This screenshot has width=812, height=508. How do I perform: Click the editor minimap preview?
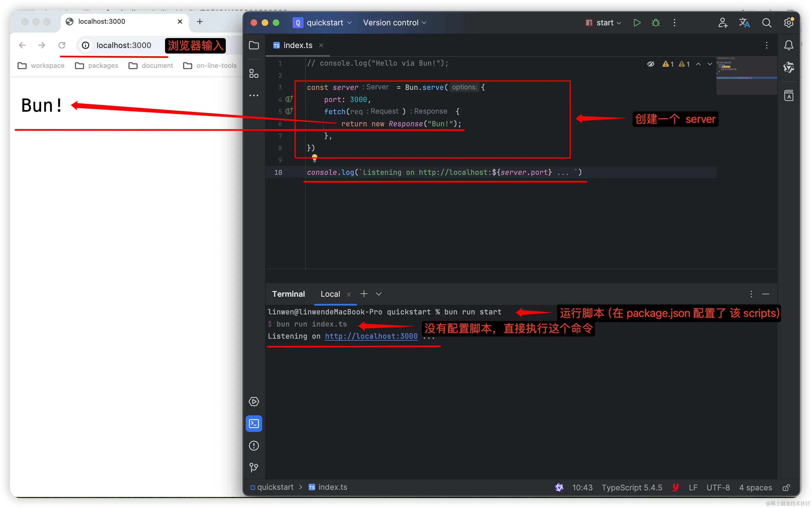pyautogui.click(x=746, y=76)
